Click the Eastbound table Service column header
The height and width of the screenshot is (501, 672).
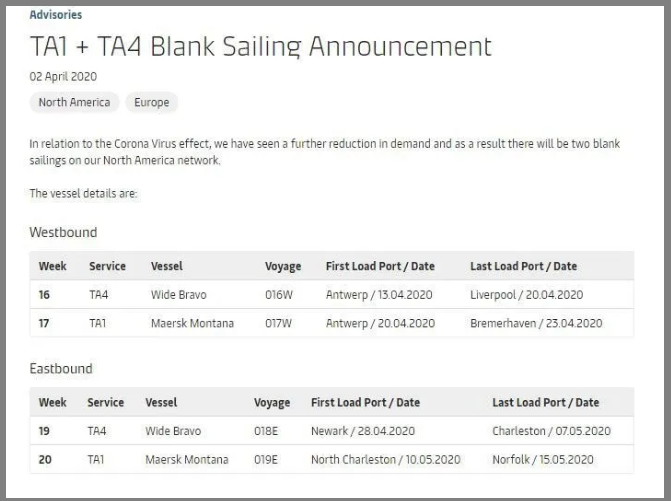106,402
